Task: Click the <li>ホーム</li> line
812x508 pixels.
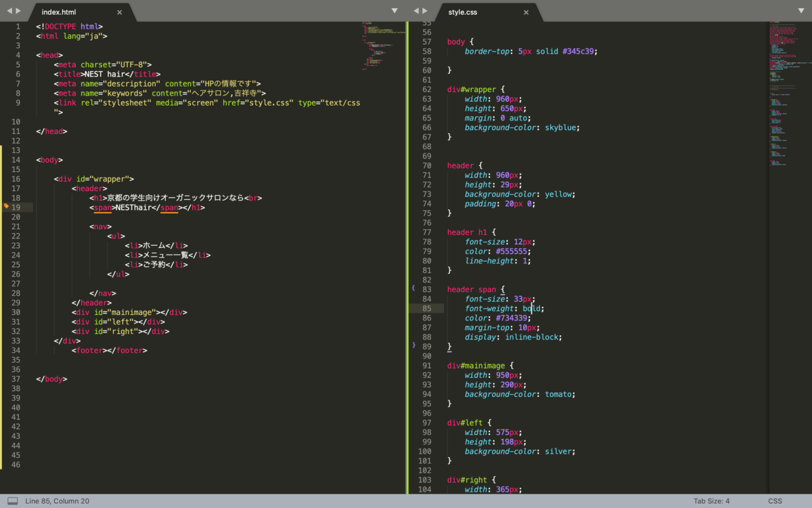Action: (156, 246)
